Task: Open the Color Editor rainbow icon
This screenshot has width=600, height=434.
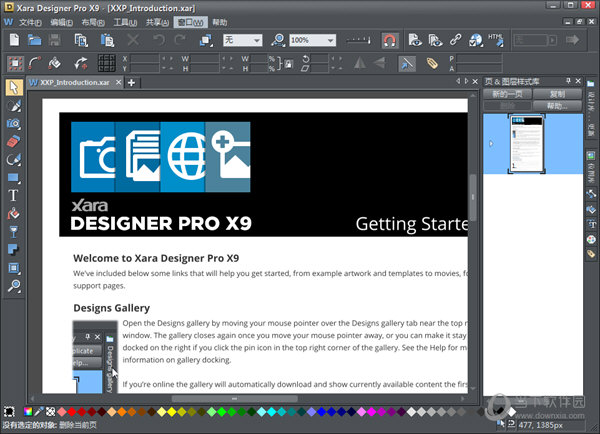Action: tap(28, 411)
